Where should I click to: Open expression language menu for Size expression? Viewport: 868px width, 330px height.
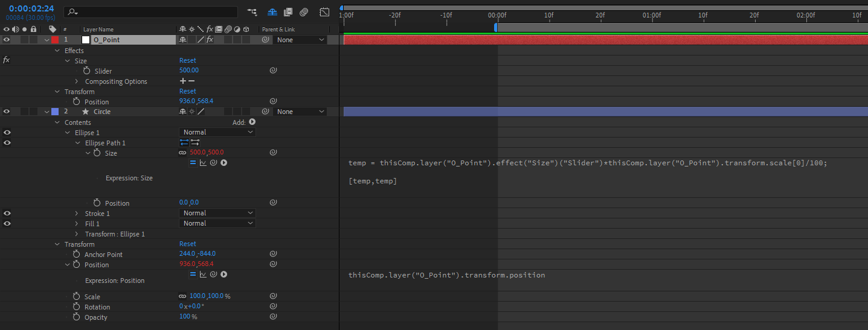(x=223, y=163)
